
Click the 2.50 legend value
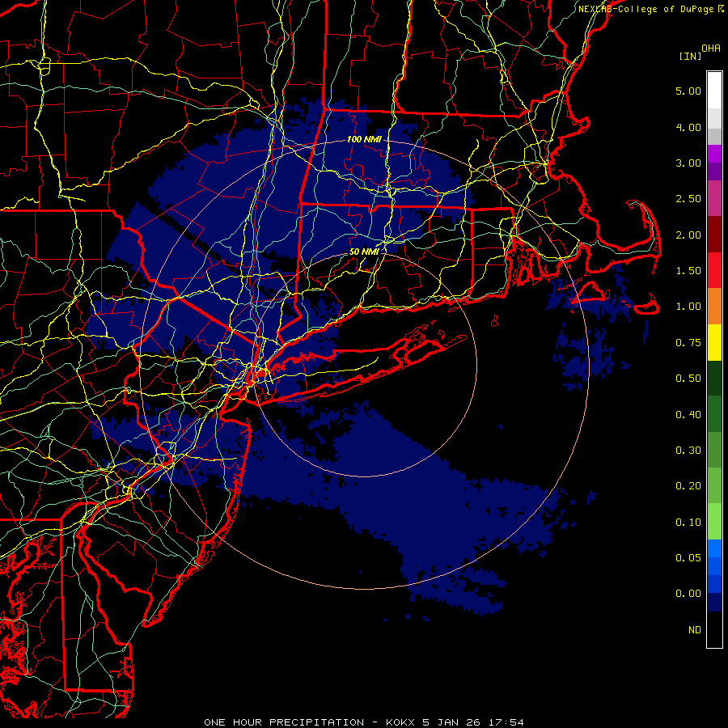click(x=688, y=199)
